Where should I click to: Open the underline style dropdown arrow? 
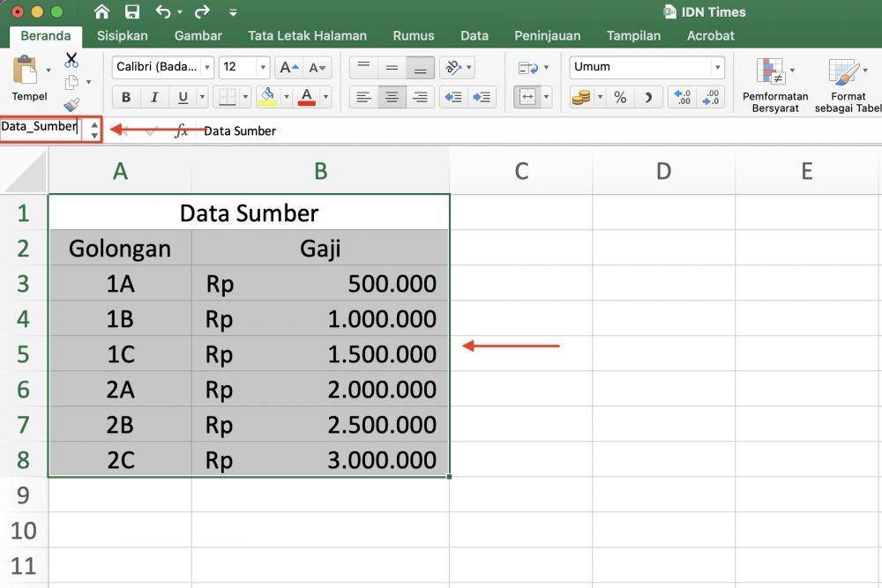203,97
